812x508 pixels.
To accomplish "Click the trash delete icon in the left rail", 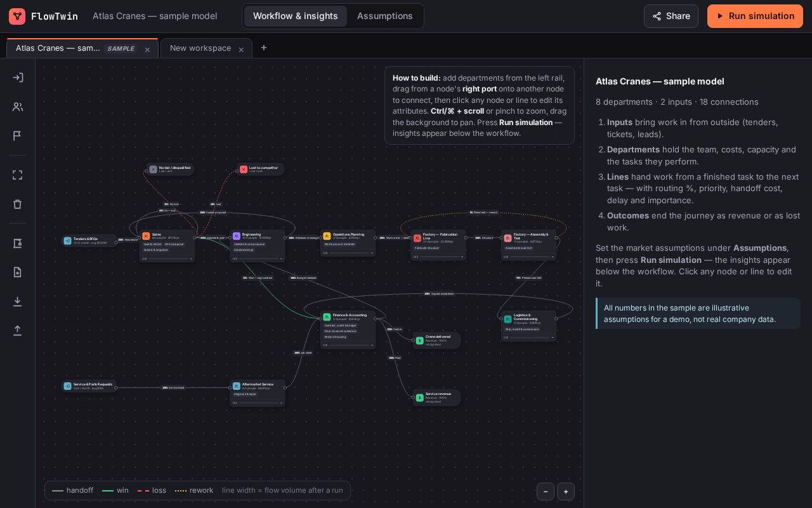I will (18, 204).
